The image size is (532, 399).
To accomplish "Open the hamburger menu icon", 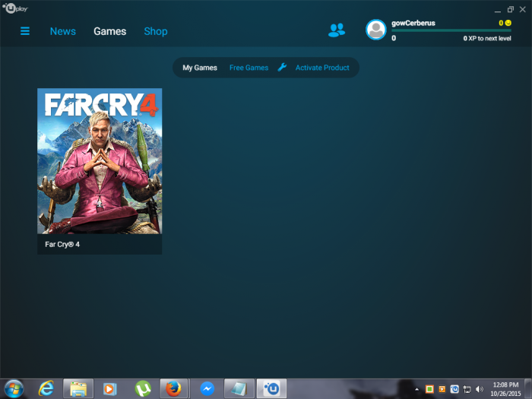I will 25,31.
